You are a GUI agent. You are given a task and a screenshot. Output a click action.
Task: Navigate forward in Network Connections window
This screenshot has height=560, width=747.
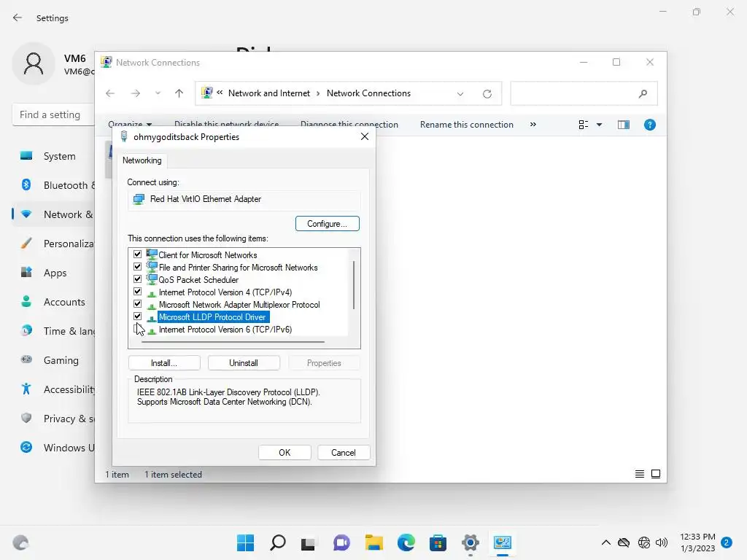(x=136, y=93)
